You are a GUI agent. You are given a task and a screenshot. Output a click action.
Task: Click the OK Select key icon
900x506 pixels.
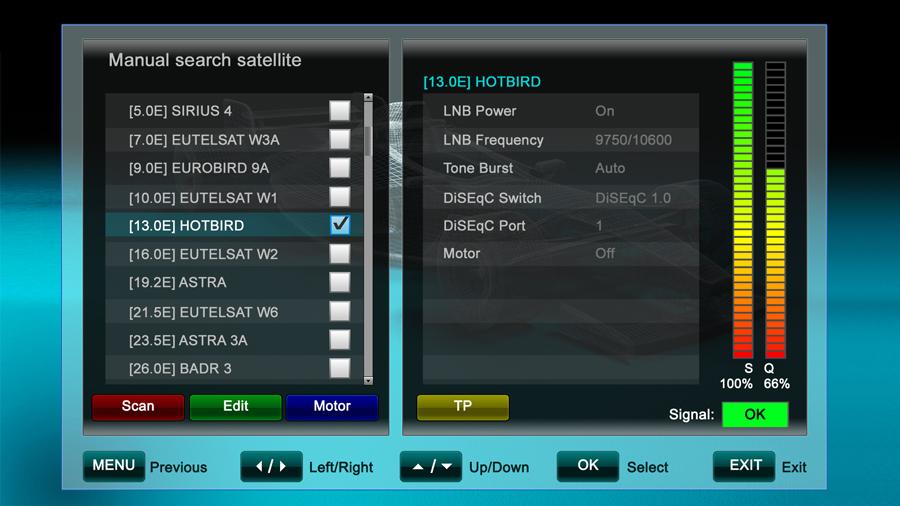(588, 466)
